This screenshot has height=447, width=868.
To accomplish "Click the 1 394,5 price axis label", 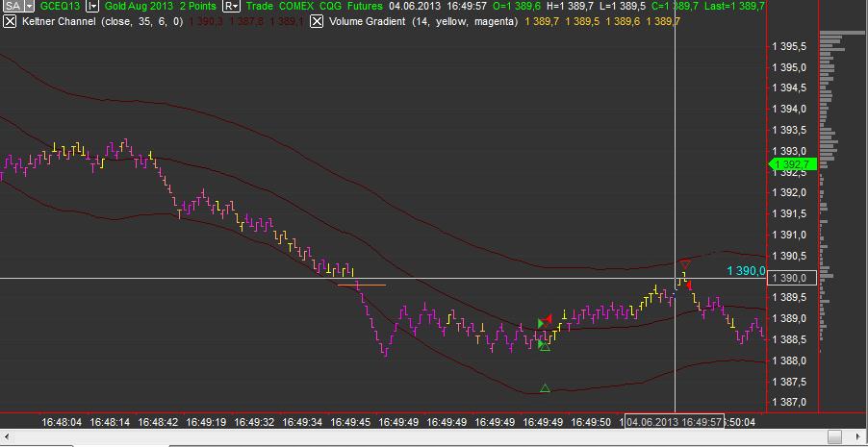I will click(789, 88).
